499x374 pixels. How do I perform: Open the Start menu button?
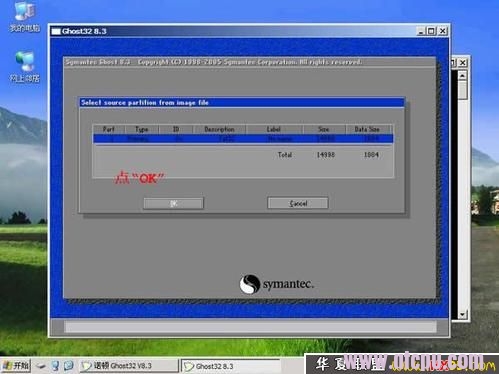pyautogui.click(x=16, y=366)
